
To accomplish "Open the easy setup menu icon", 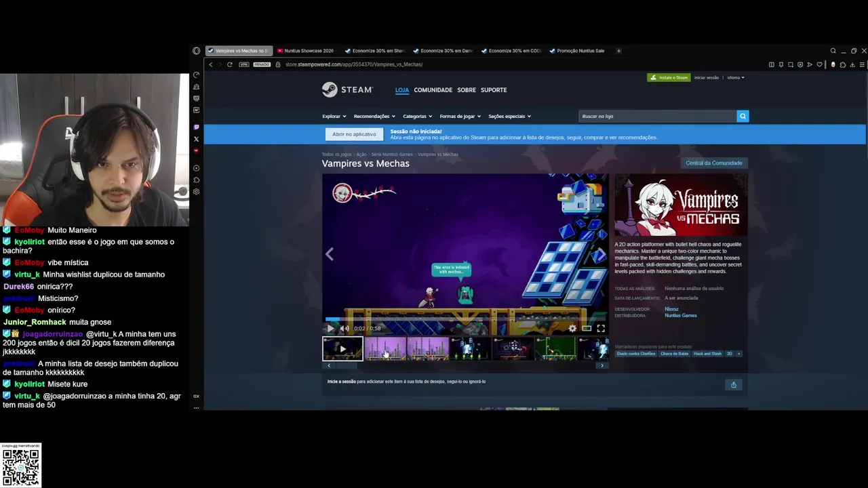I will click(x=862, y=64).
